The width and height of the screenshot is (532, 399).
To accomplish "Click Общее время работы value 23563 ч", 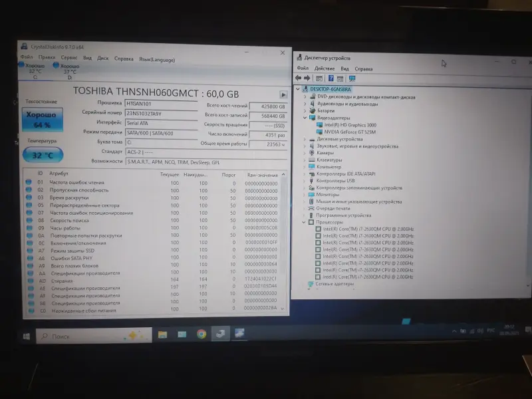I will [x=268, y=144].
